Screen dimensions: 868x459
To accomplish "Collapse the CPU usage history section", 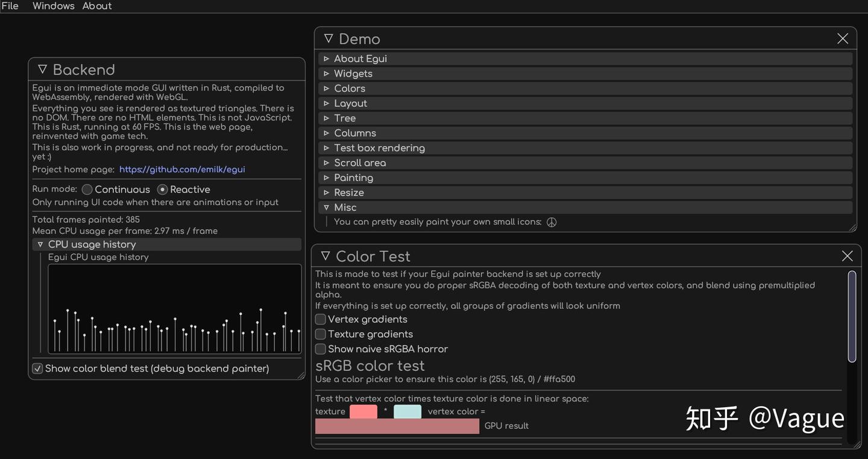I will coord(167,244).
